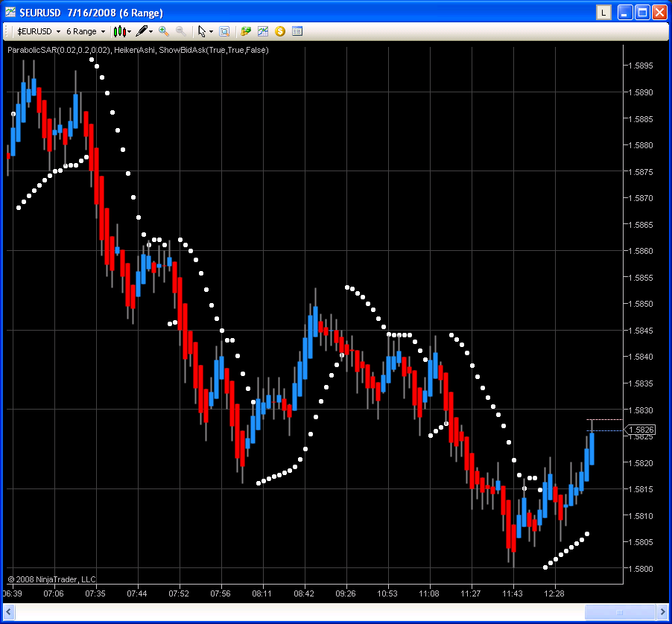Click the 1.5830 price axis label
This screenshot has width=672, height=624.
point(640,410)
